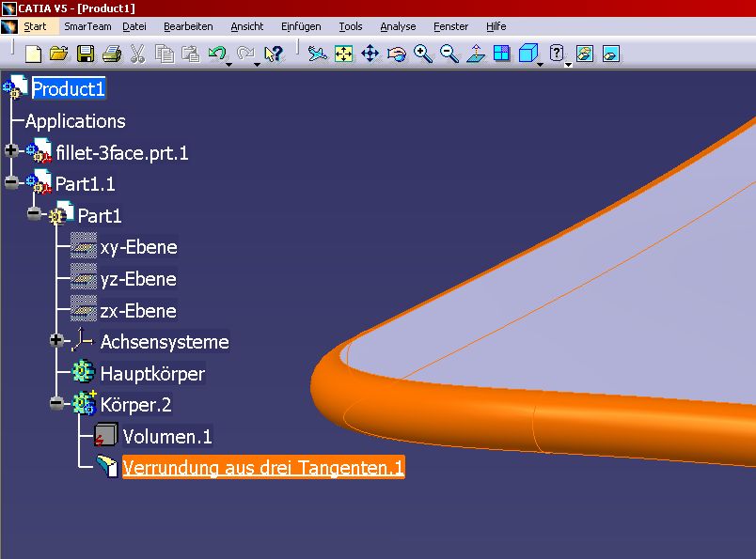Click the Zoom In magnifier

423,54
